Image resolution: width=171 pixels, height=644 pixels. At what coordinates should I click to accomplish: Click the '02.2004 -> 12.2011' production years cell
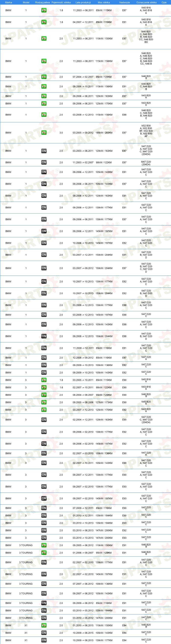tap(83, 420)
